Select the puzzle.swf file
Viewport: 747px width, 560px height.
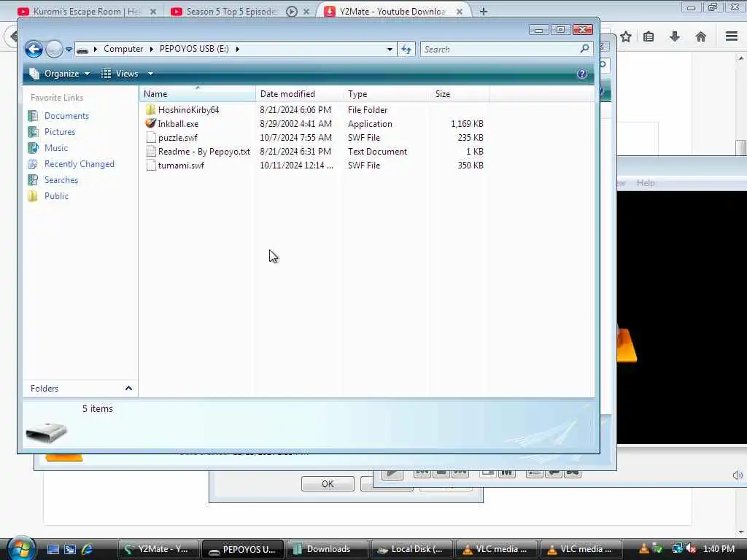(178, 138)
